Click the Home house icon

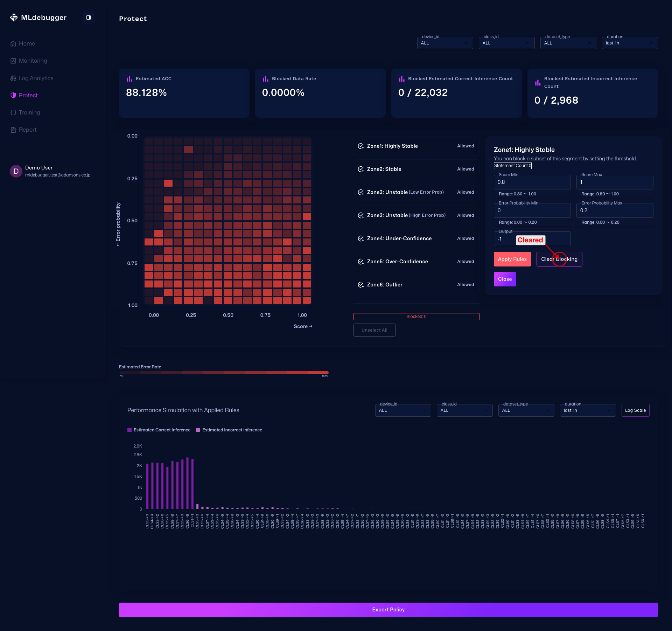point(13,44)
